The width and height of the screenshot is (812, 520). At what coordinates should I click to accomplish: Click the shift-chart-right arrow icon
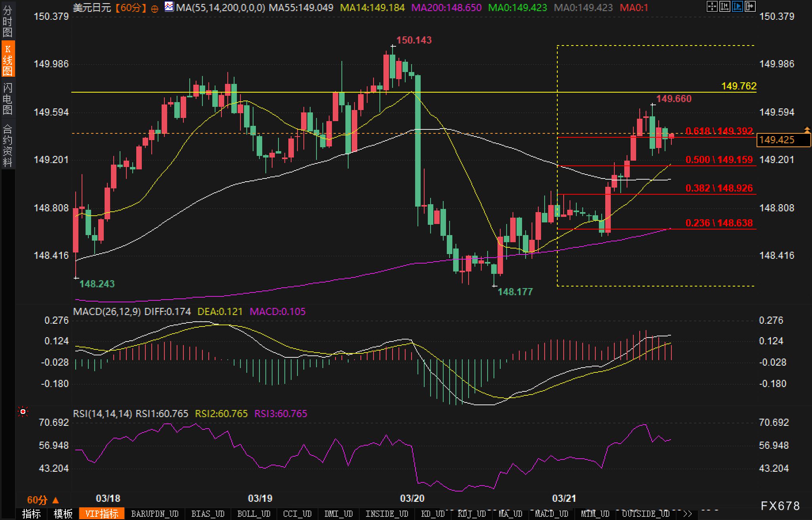point(750,6)
